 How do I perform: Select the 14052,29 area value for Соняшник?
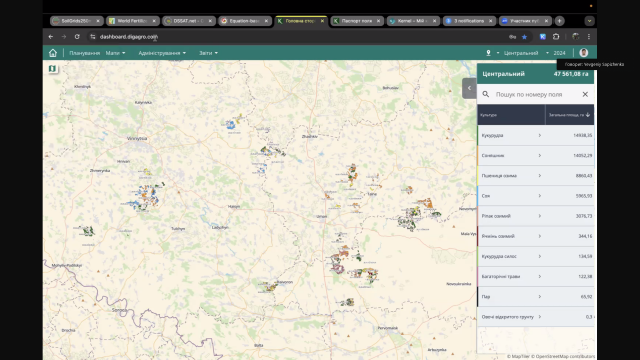[x=582, y=156]
